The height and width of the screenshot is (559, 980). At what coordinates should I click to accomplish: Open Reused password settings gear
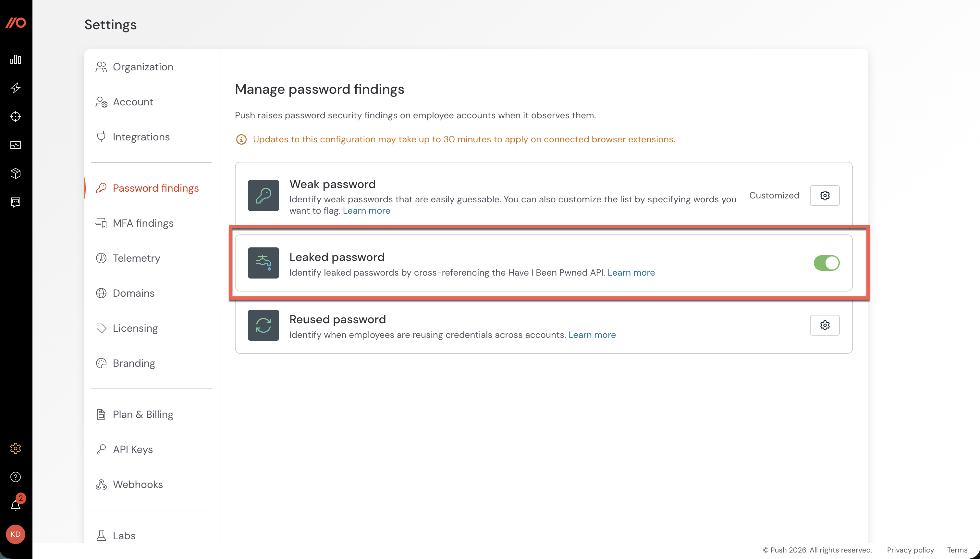(x=825, y=325)
